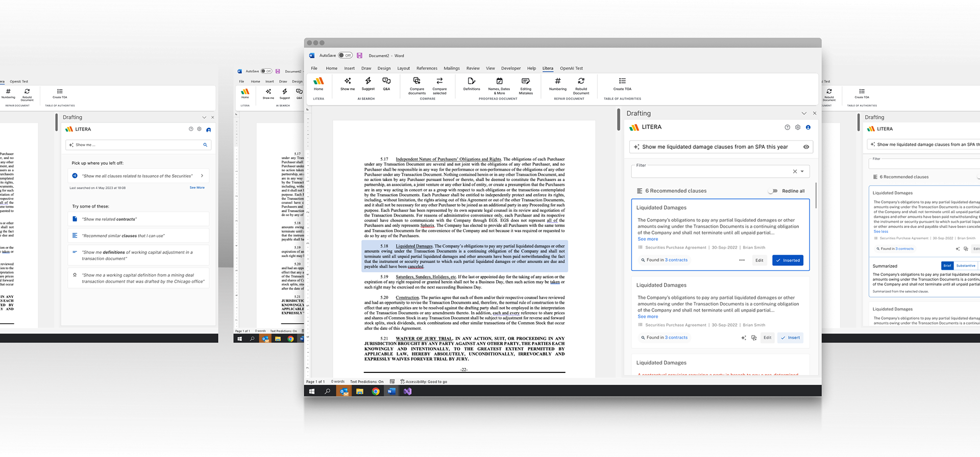Open '3 contracts' link on the first clause card

676,260
